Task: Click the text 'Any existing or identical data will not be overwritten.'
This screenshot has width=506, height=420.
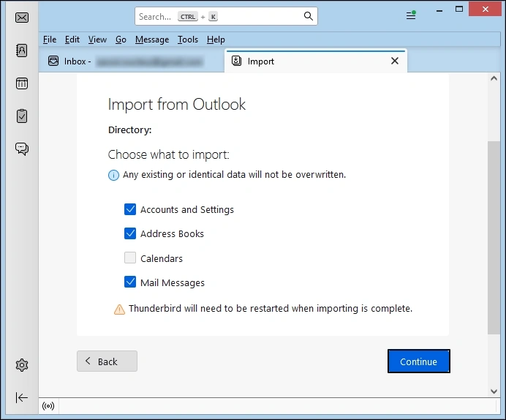Action: (234, 175)
